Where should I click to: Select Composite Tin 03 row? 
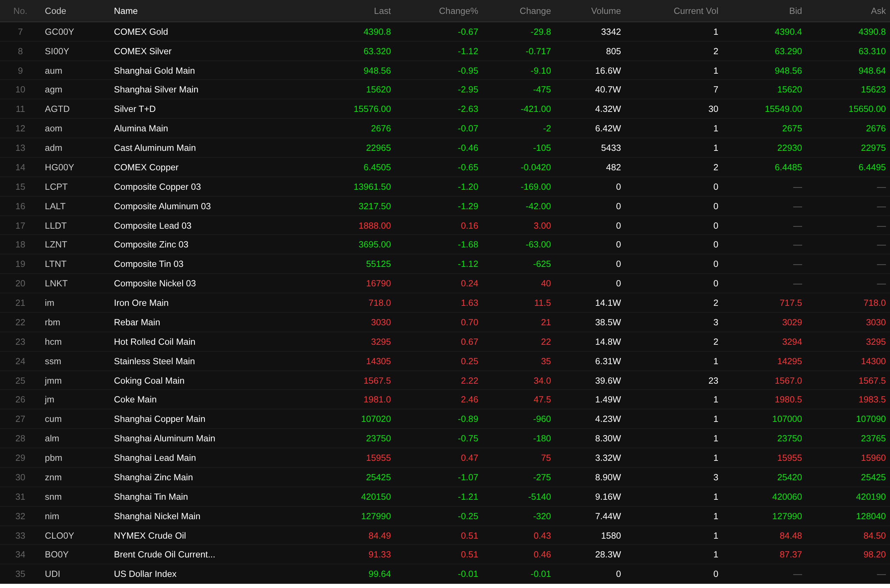[445, 264]
